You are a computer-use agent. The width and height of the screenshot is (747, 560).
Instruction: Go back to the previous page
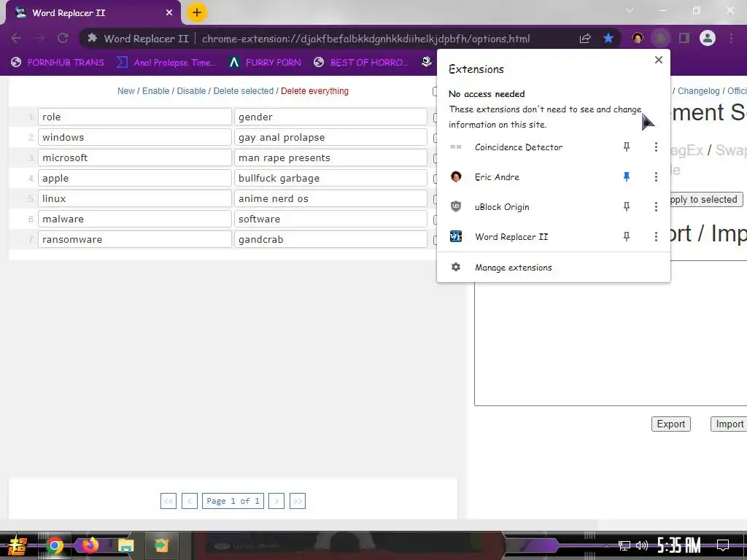coord(16,38)
